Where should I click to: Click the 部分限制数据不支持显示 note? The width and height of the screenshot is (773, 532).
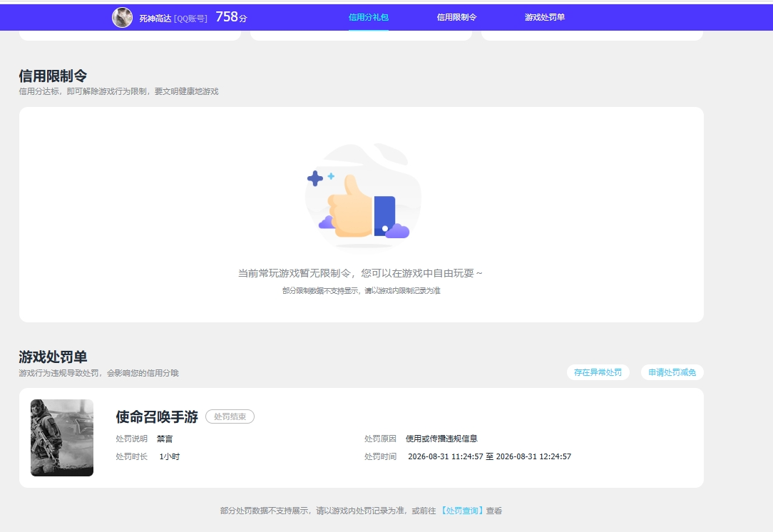click(362, 291)
